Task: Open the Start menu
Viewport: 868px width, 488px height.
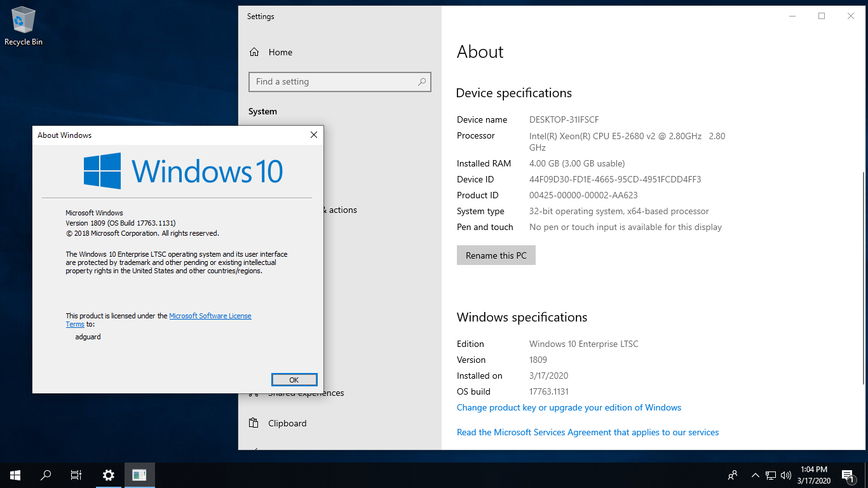Action: pos(15,475)
